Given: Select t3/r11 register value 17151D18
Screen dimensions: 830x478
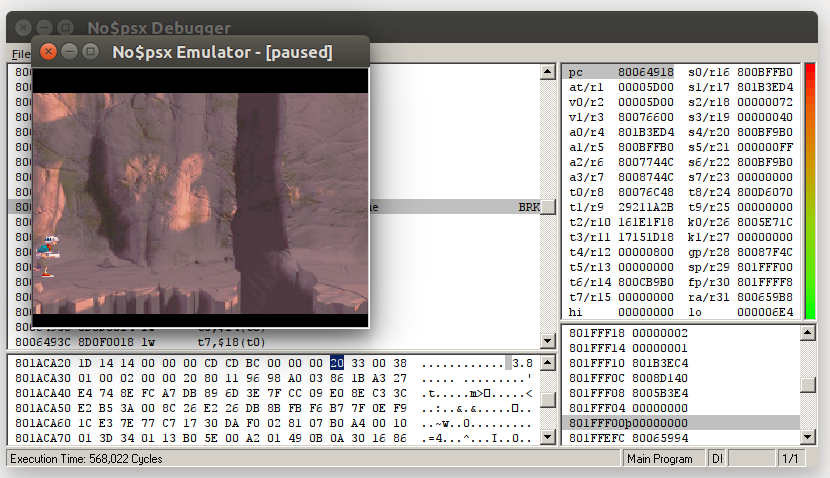Looking at the screenshot, I should click(646, 237).
